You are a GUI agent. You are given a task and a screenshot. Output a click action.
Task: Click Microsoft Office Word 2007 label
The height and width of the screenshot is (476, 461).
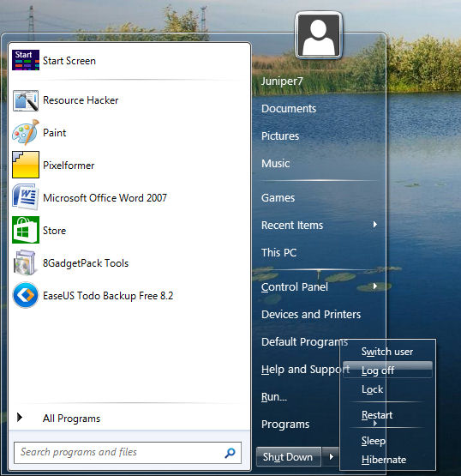[x=105, y=198]
